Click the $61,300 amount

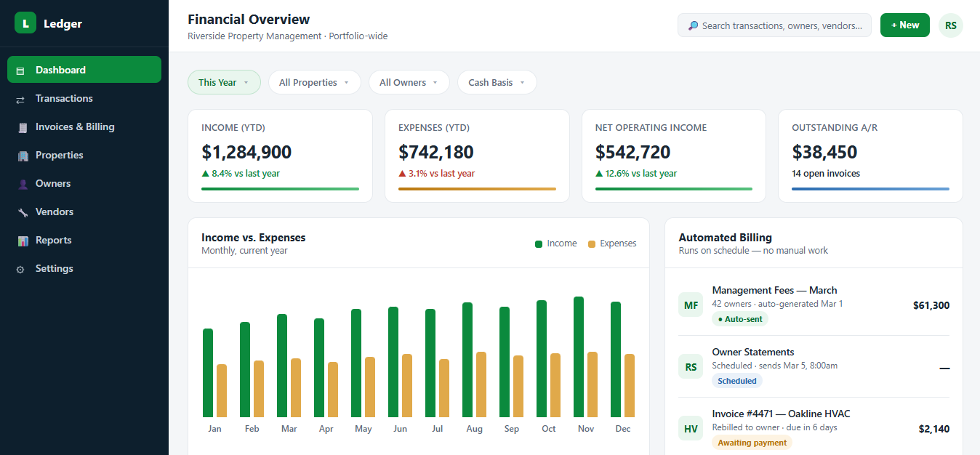point(931,305)
